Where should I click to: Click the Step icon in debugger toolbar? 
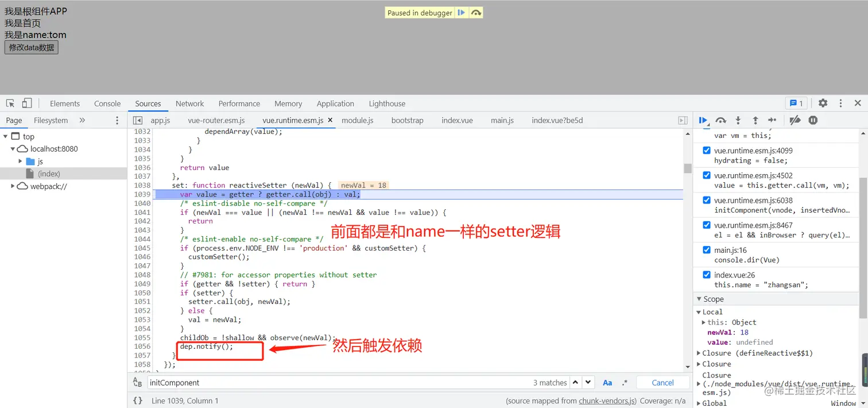[x=772, y=120]
